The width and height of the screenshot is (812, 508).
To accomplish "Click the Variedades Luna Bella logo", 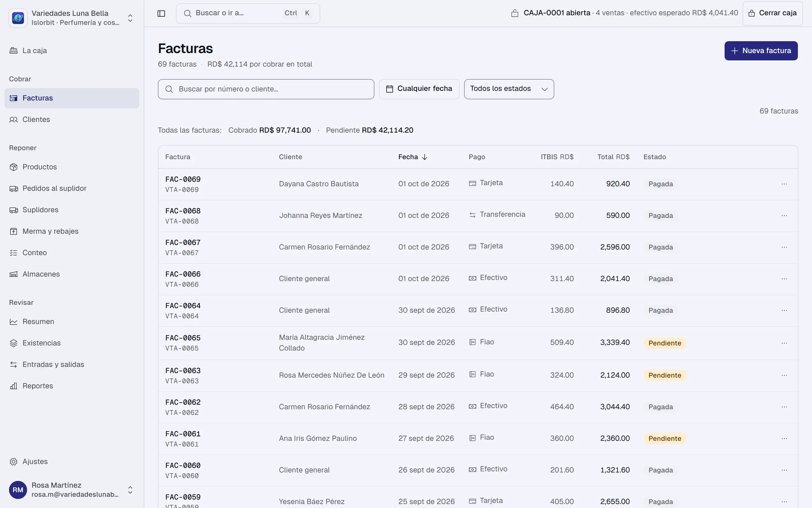I will pyautogui.click(x=18, y=18).
